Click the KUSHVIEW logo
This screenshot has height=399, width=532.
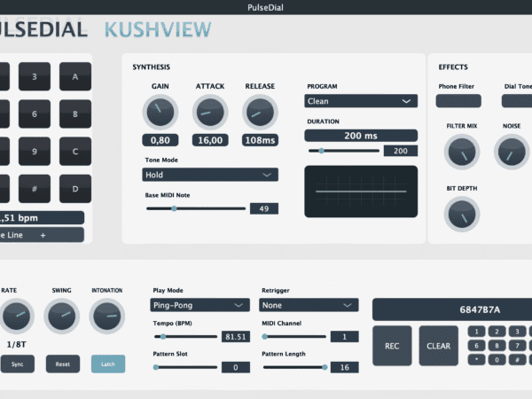(158, 29)
